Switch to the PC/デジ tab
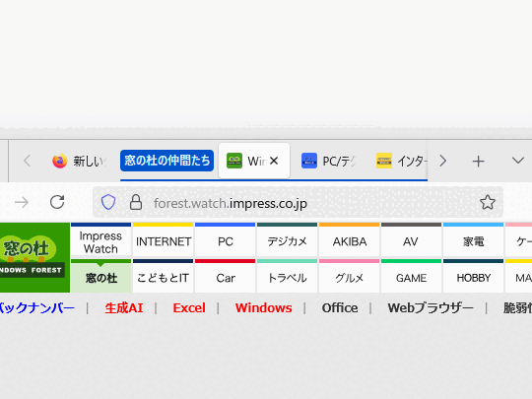Image resolution: width=532 pixels, height=399 pixels. pos(328,161)
